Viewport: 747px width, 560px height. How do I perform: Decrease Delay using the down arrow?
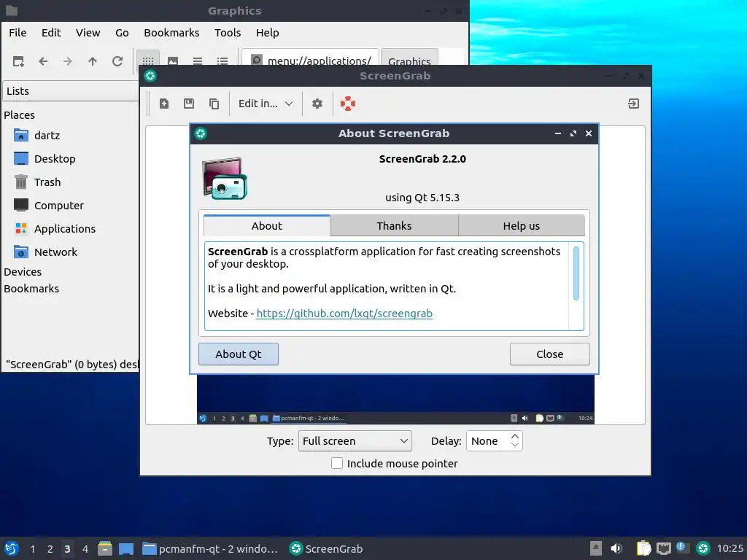[514, 446]
